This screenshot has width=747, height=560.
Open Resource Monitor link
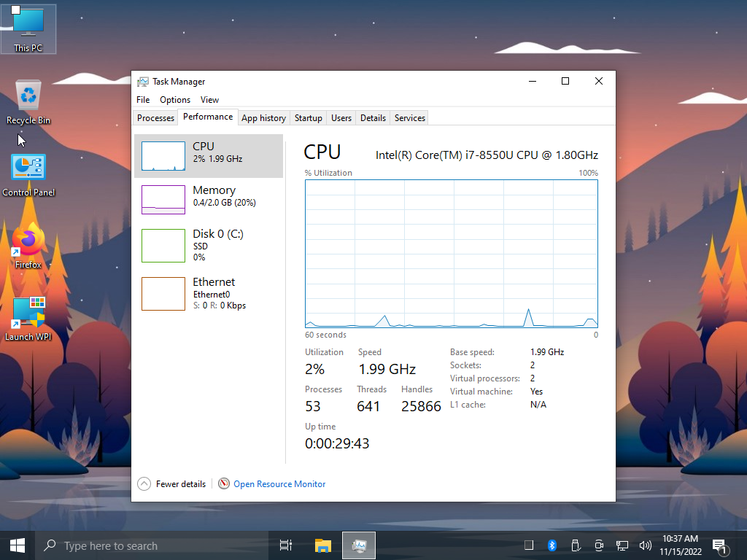click(279, 484)
